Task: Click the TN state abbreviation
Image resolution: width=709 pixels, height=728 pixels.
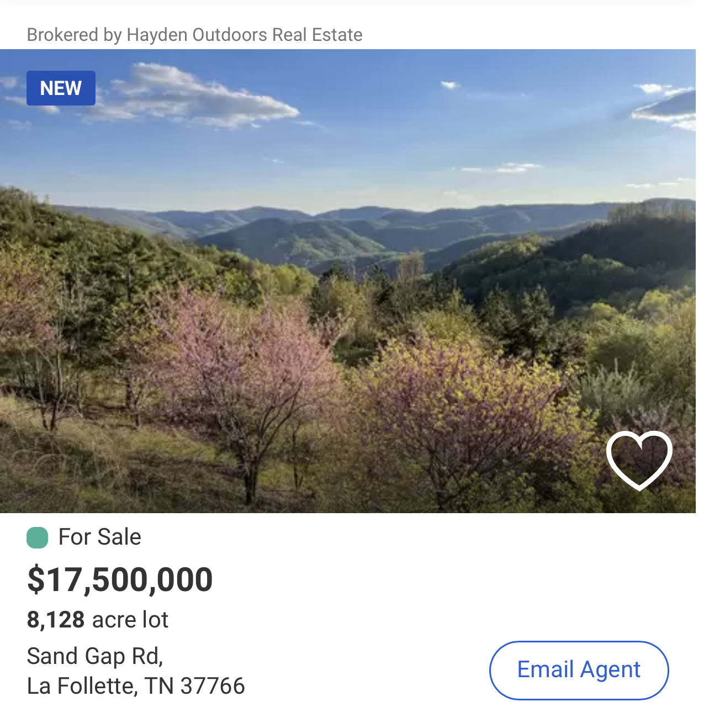Action: [159, 686]
